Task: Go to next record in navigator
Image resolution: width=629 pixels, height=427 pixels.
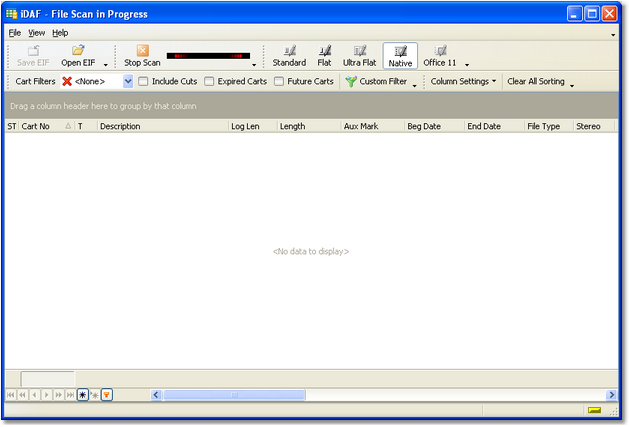Action: tap(47, 395)
